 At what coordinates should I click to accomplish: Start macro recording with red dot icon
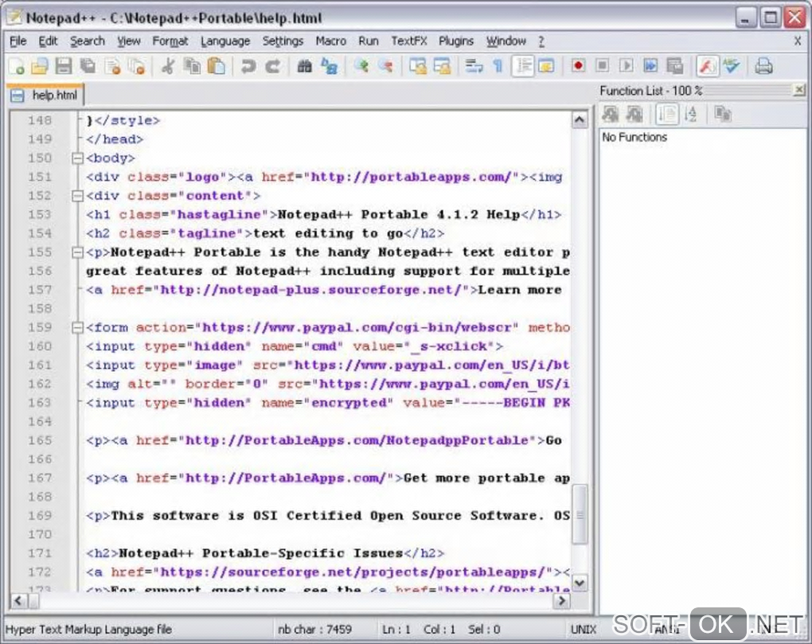(x=579, y=66)
